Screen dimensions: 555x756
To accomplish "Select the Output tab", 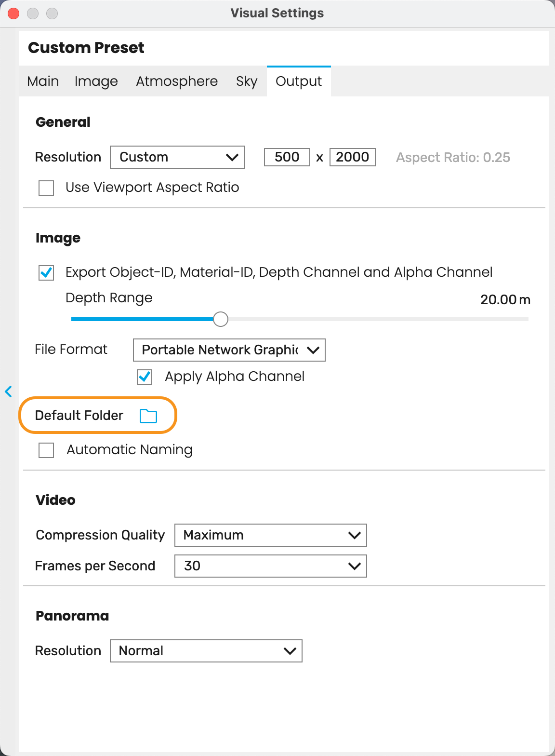I will [299, 81].
